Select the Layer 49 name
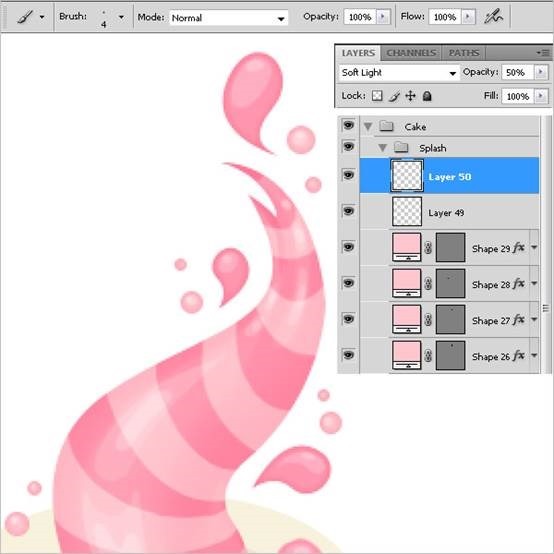 (x=446, y=213)
